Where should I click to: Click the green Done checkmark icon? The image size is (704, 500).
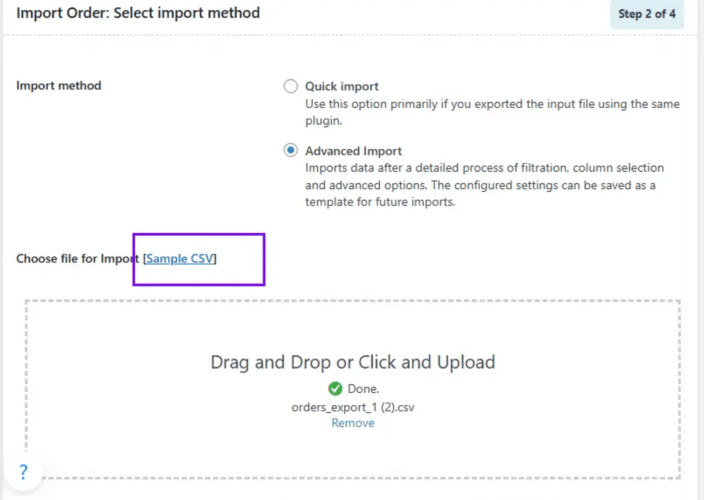point(335,389)
